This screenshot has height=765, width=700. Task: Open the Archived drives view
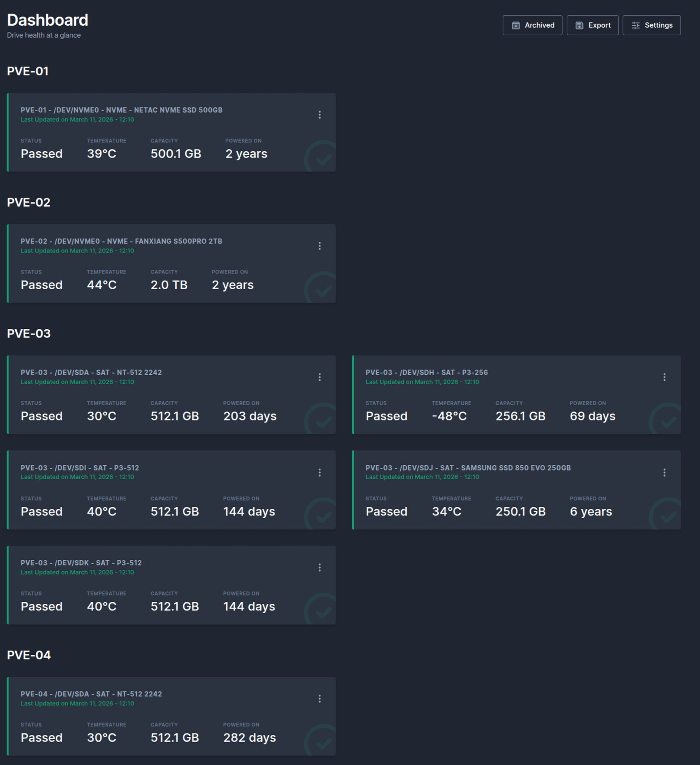pos(532,25)
